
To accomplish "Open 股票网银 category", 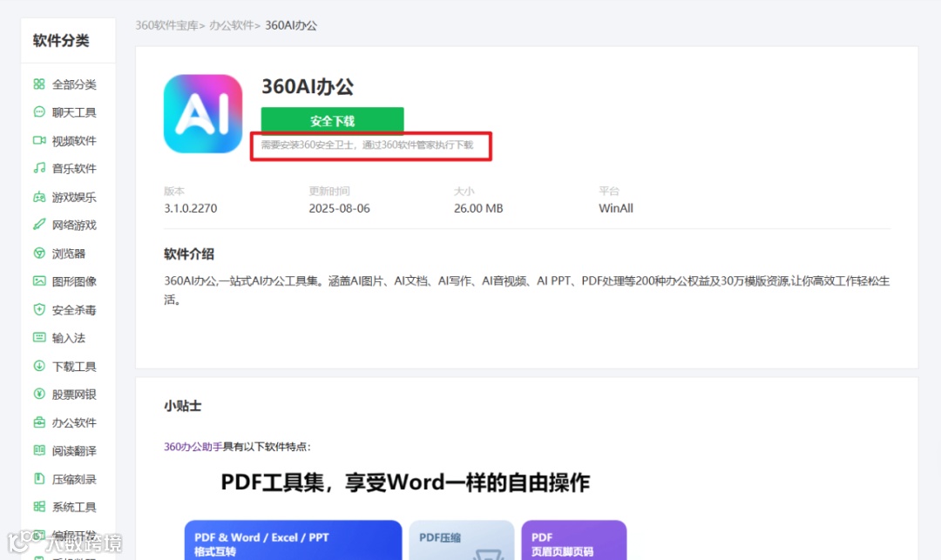I will [74, 395].
